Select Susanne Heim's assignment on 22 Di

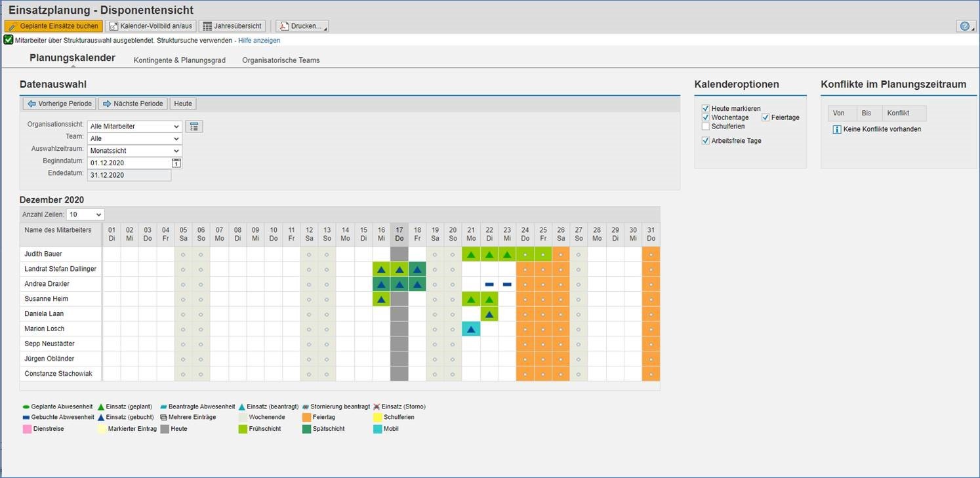pos(489,300)
